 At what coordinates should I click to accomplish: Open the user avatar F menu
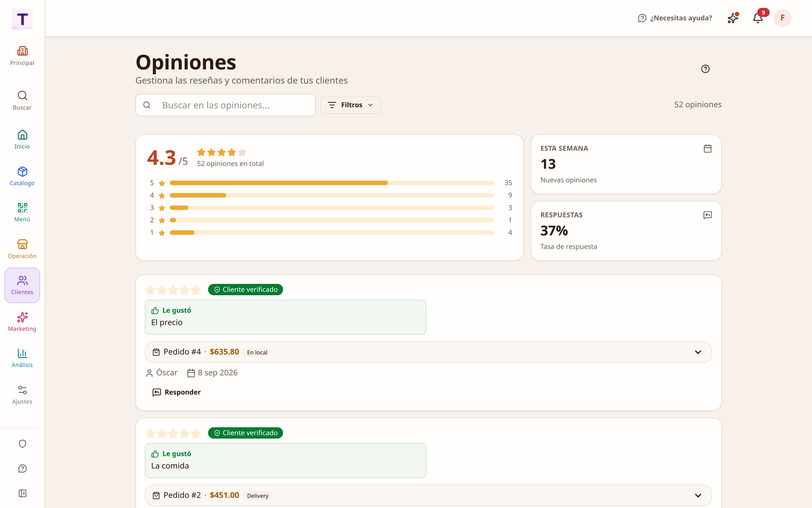pos(782,18)
